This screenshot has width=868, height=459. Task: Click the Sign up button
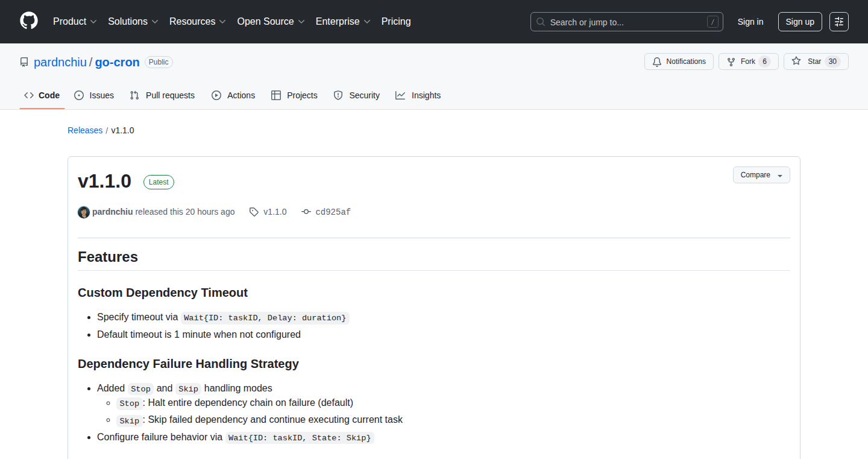(x=800, y=22)
